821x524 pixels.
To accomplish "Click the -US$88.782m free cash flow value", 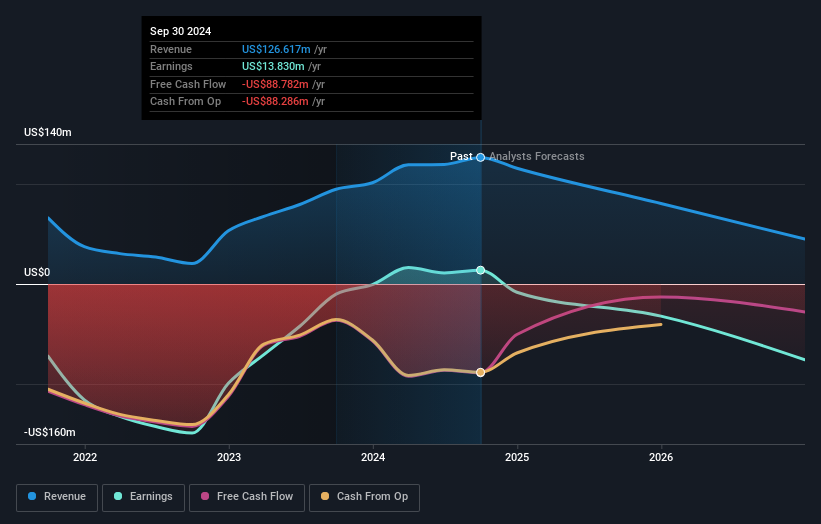I will pos(275,84).
